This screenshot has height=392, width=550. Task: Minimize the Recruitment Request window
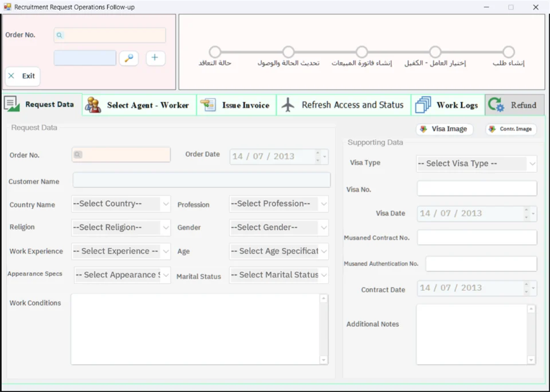tap(486, 7)
